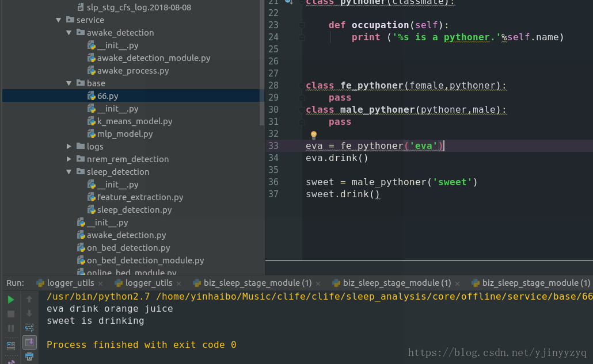Open awake_process.py file
Image resolution: width=593 pixels, height=364 pixels.
(x=133, y=71)
